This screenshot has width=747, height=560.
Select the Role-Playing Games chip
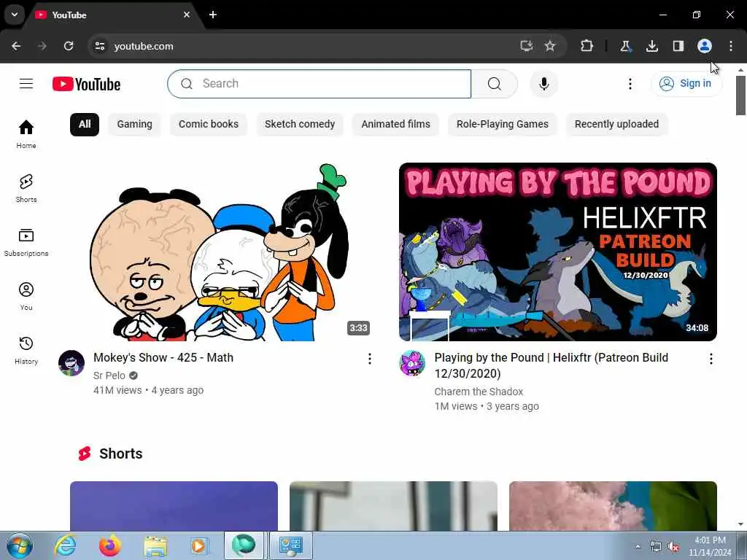pyautogui.click(x=502, y=124)
